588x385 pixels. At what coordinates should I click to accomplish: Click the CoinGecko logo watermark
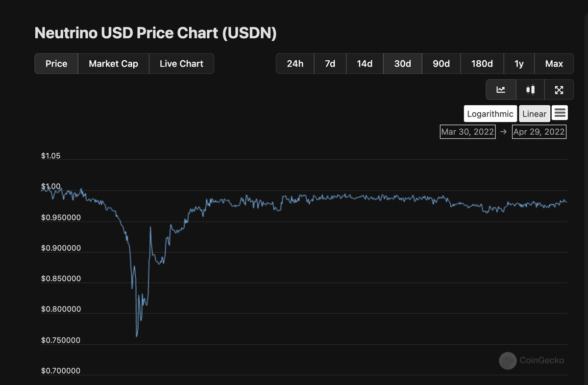pyautogui.click(x=532, y=361)
